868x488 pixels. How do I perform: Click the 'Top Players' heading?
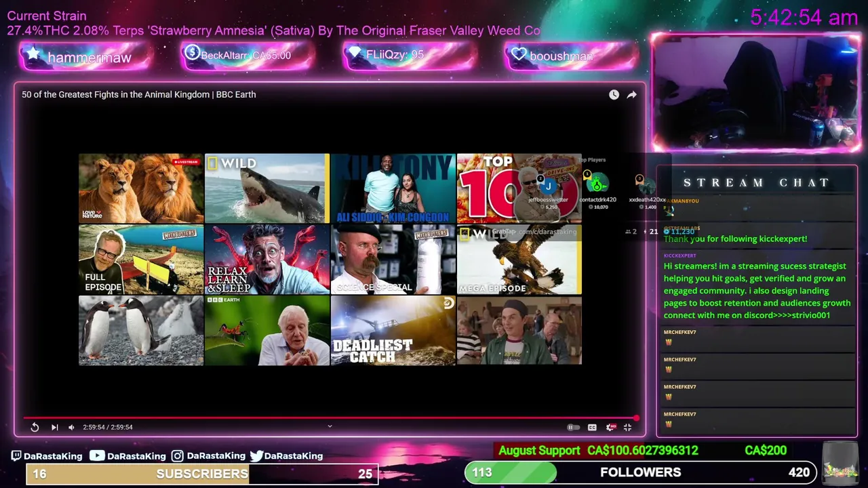click(x=591, y=160)
